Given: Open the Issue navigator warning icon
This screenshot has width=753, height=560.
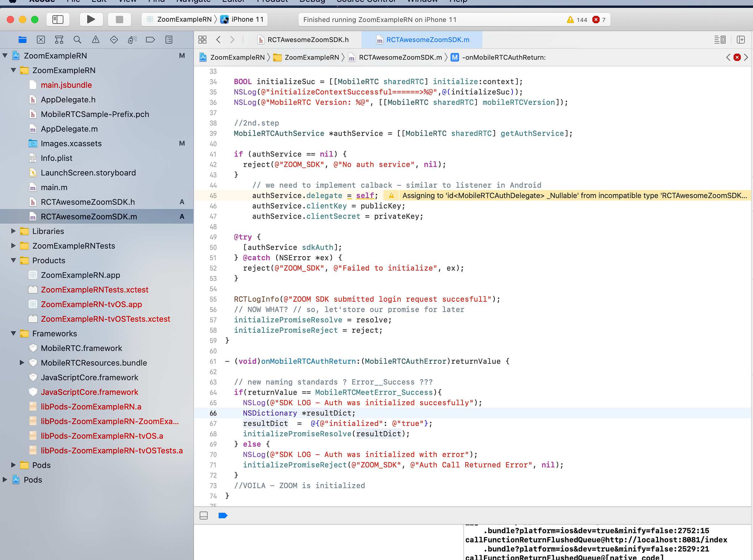Looking at the screenshot, I should coord(96,40).
